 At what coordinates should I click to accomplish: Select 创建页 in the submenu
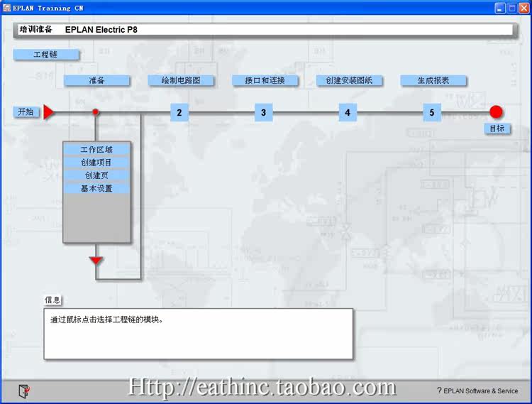96,175
